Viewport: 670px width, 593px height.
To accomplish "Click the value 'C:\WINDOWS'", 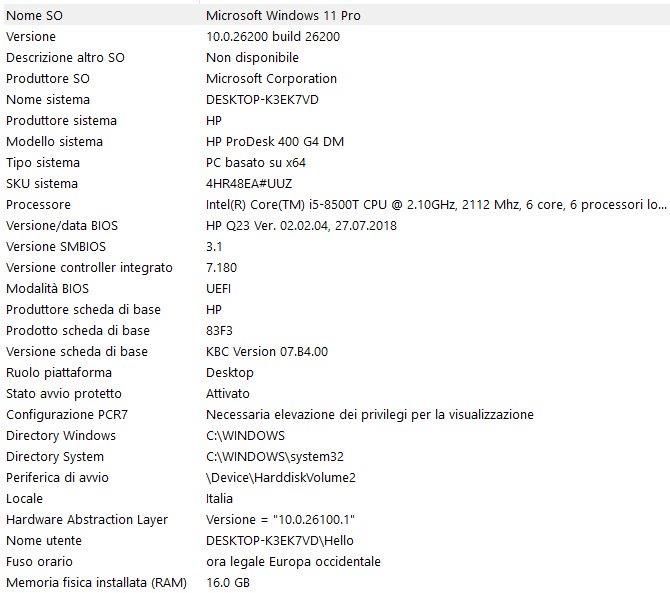I will (245, 435).
